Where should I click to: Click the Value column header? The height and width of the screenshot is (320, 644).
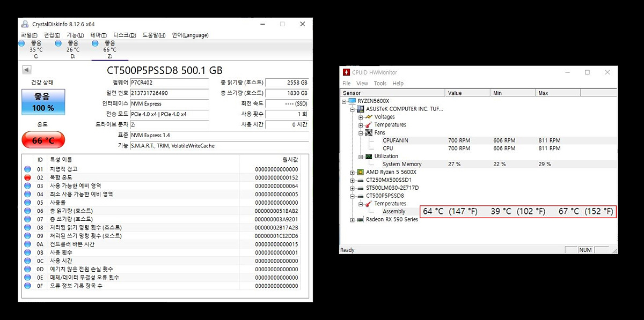pos(468,93)
